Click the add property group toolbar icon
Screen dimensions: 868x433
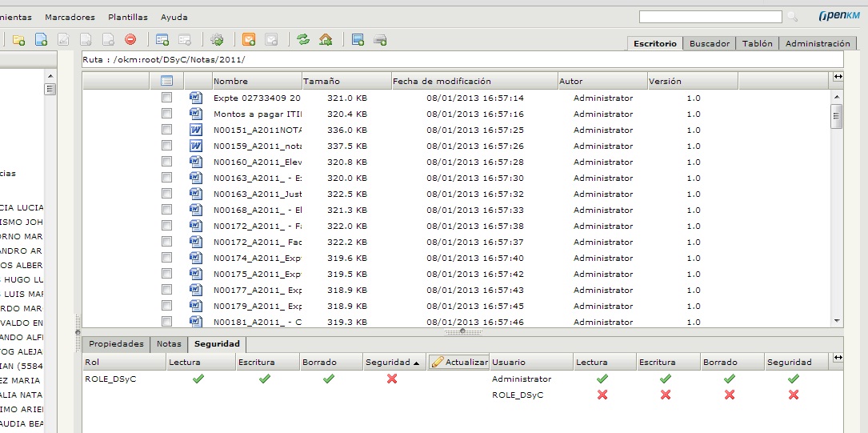(x=162, y=39)
